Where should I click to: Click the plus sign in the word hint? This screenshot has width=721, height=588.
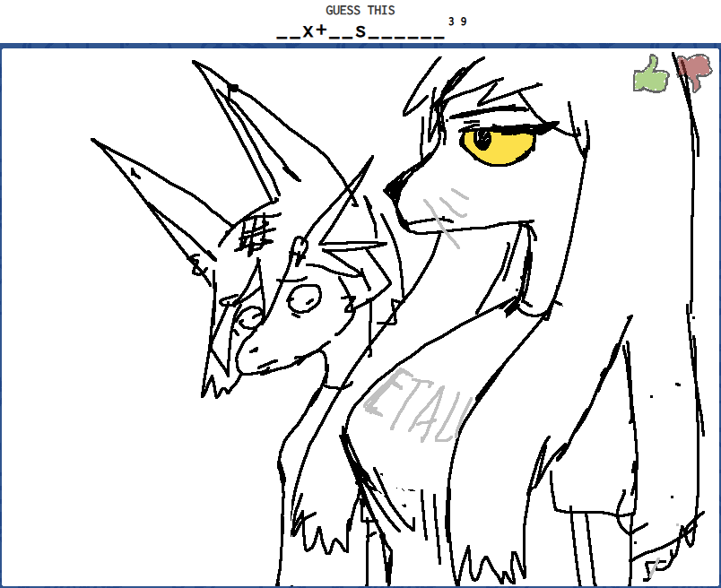click(321, 31)
